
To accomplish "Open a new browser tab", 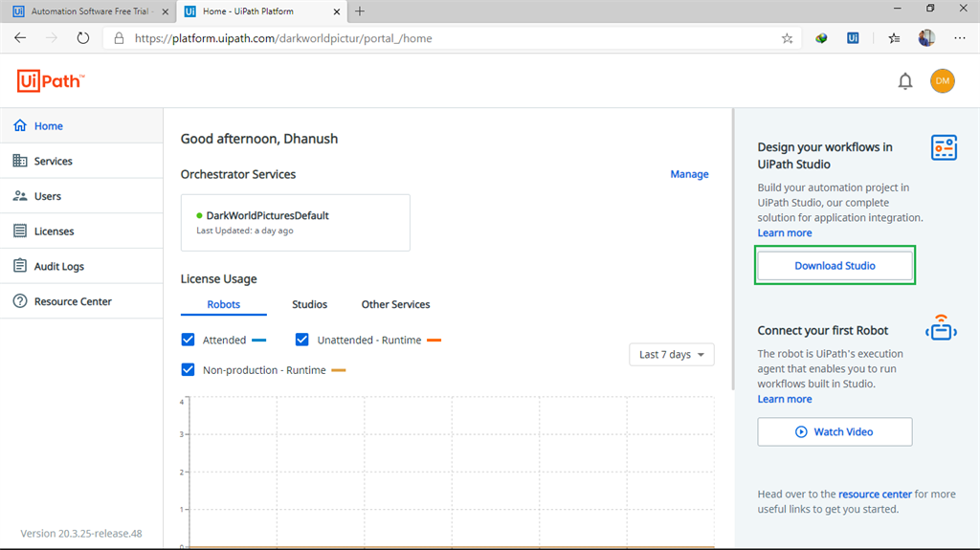I will coord(360,11).
